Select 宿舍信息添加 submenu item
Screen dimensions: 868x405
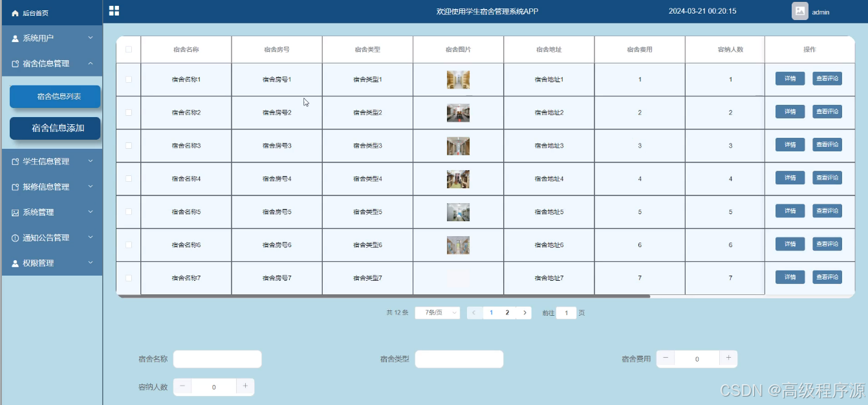coord(55,128)
